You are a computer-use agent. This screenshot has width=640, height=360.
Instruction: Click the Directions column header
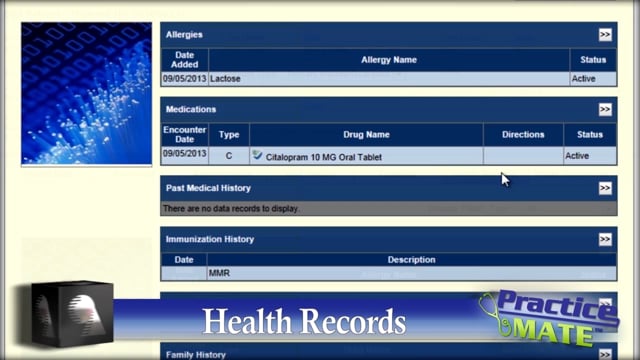pyautogui.click(x=523, y=135)
